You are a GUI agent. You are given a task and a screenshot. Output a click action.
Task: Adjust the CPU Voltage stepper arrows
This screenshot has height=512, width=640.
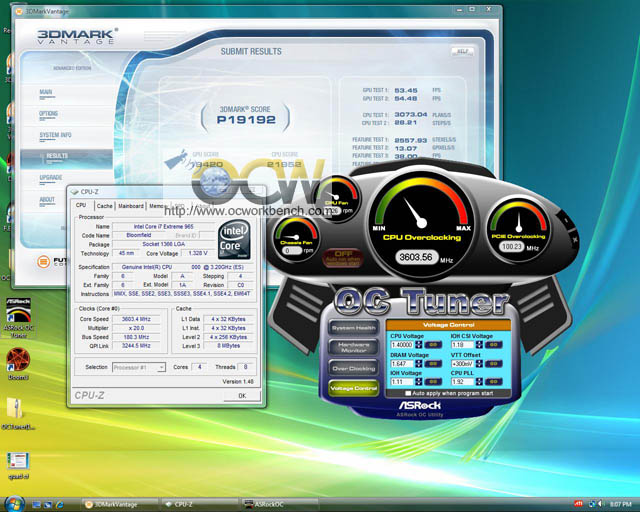[418, 345]
